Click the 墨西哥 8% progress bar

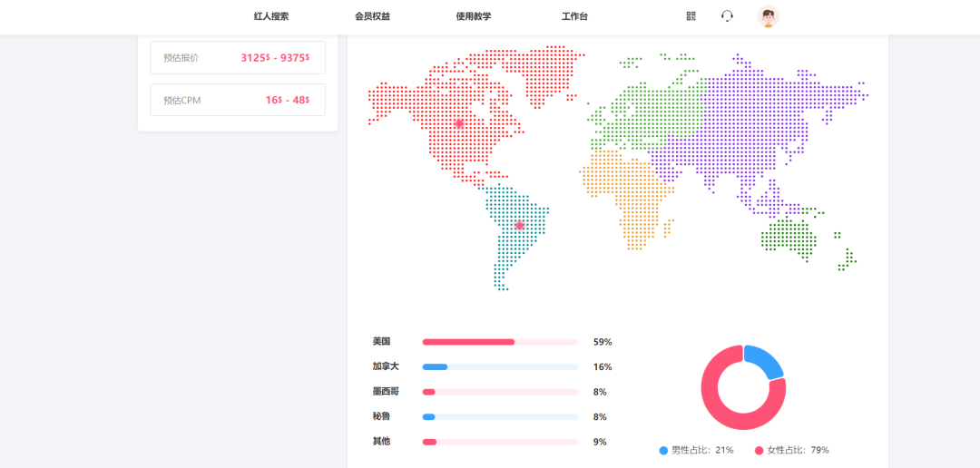click(x=500, y=392)
